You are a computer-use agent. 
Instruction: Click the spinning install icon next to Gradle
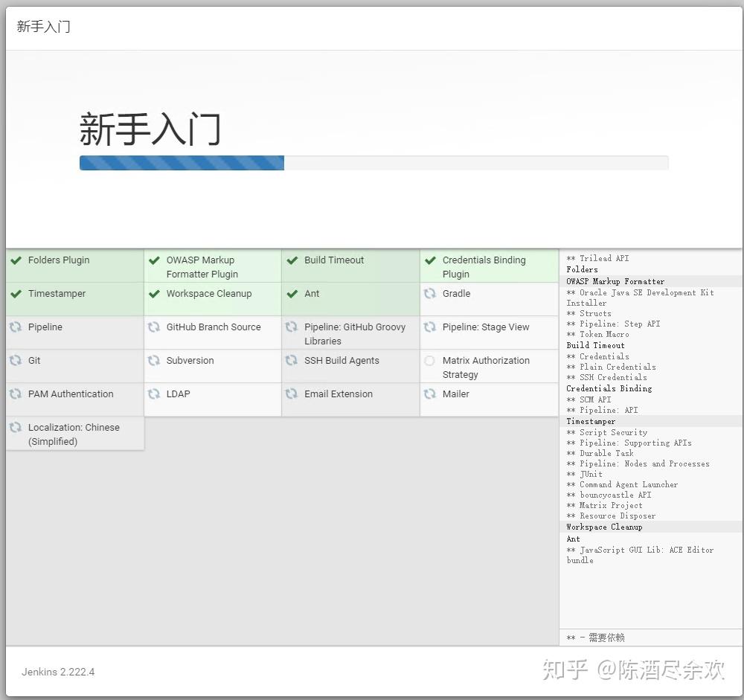pos(430,294)
